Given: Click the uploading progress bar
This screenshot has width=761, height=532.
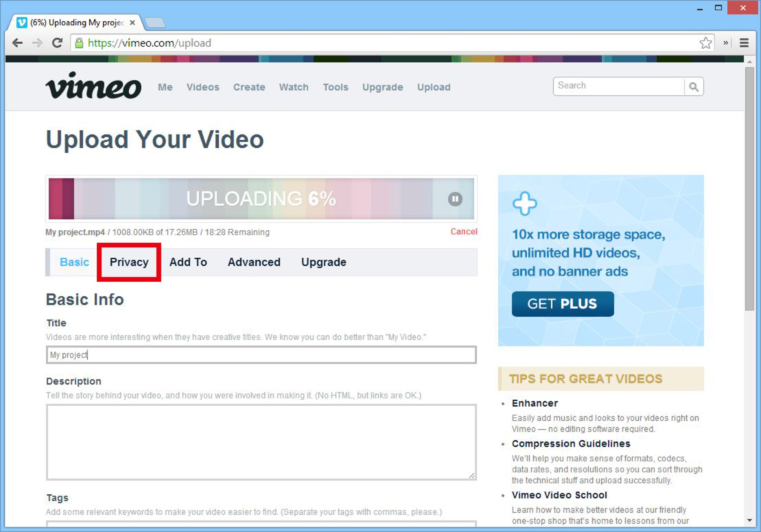Looking at the screenshot, I should [x=261, y=199].
